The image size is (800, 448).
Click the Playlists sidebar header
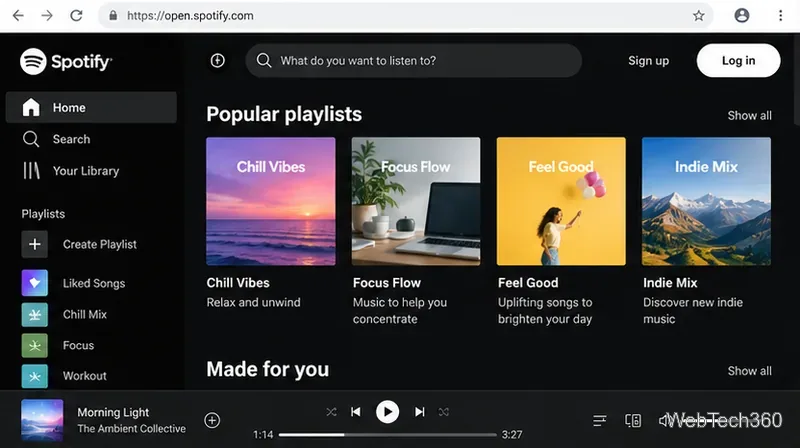pos(43,214)
